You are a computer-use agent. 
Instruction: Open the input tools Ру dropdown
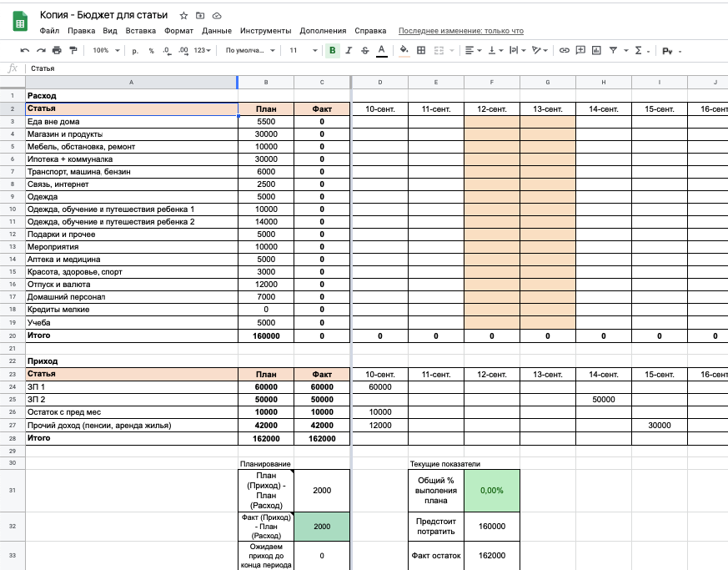(671, 51)
